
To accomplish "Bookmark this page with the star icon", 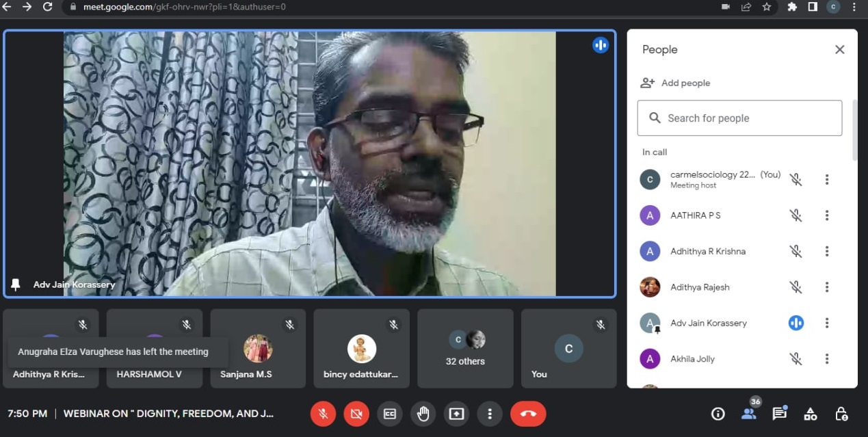I will pos(767,7).
